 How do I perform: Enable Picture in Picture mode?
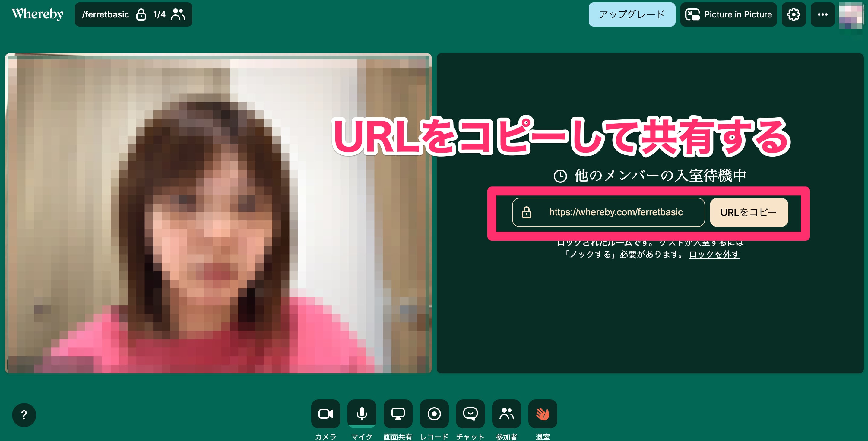(728, 14)
